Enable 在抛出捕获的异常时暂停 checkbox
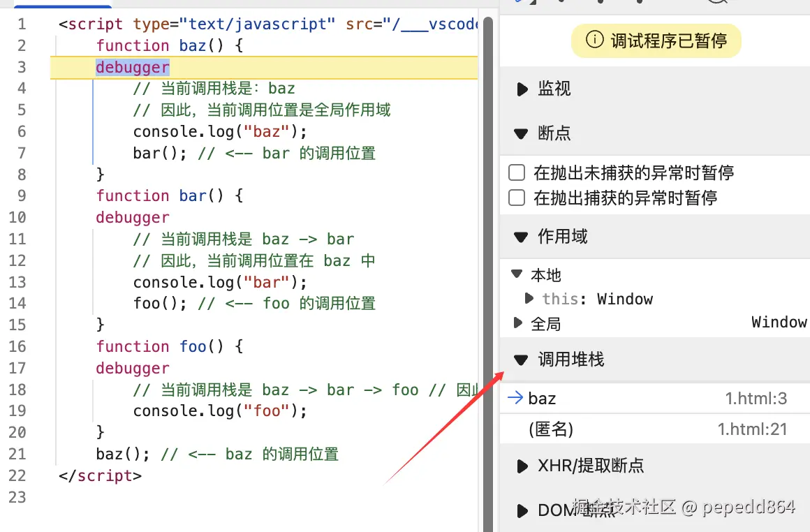This screenshot has width=810, height=532. point(517,198)
